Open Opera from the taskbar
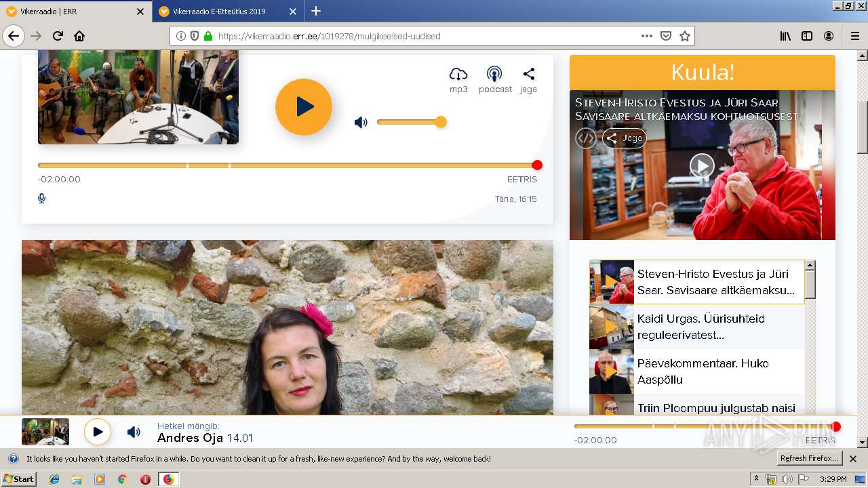The width and height of the screenshot is (868, 488). [x=145, y=479]
